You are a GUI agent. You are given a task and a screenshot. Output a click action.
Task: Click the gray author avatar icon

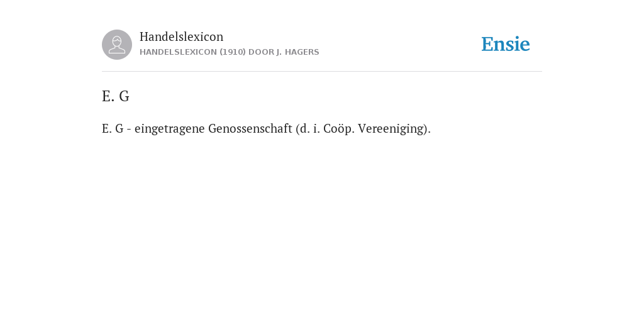(x=117, y=45)
